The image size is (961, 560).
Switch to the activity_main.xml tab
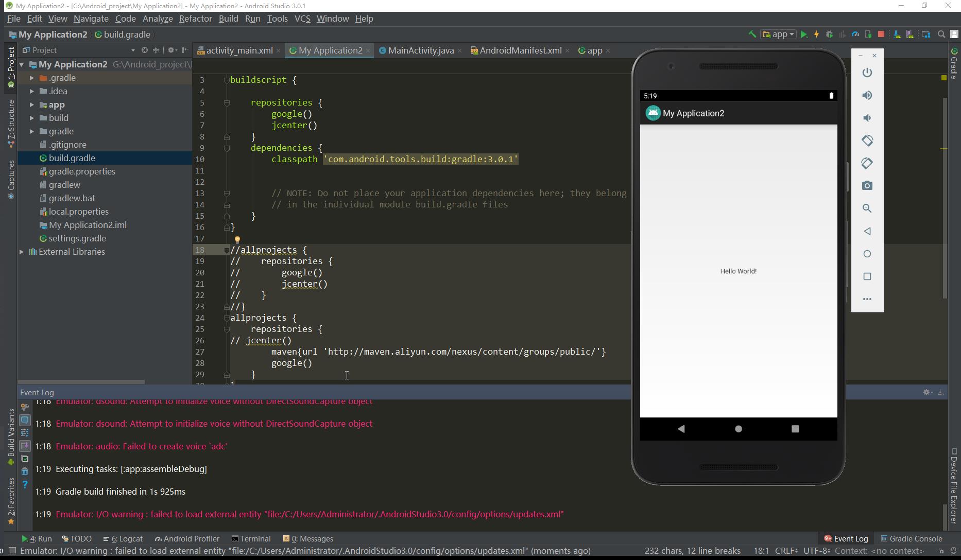(239, 50)
